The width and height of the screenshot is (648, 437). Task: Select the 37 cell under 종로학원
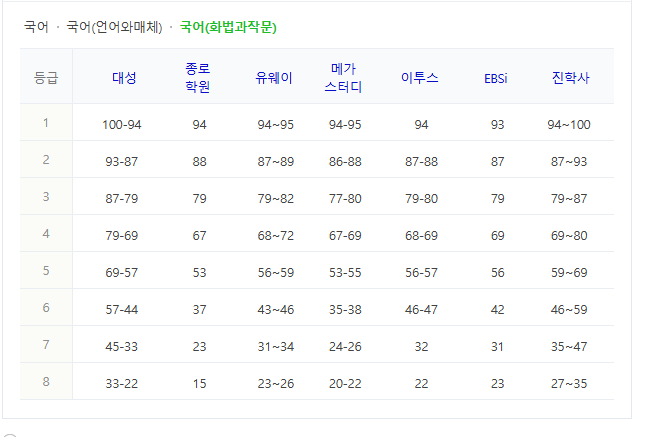click(199, 310)
